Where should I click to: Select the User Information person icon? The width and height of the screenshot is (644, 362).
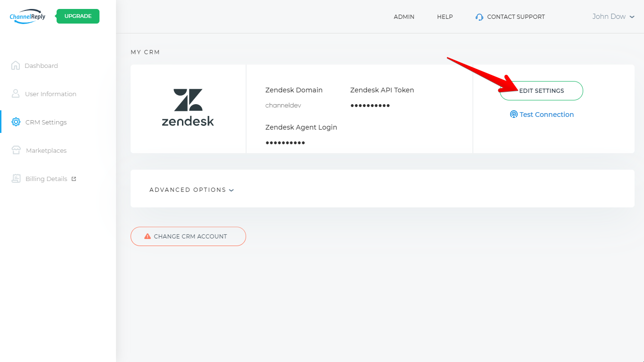click(x=16, y=94)
